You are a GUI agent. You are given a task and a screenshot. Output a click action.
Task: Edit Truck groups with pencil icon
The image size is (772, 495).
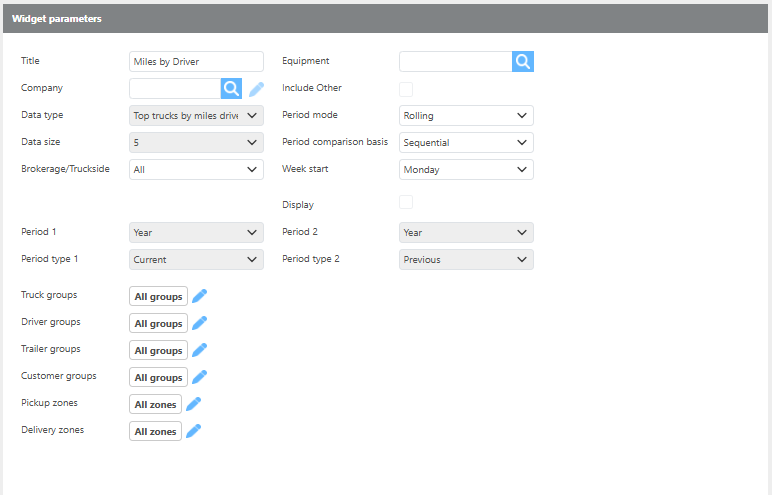(199, 296)
